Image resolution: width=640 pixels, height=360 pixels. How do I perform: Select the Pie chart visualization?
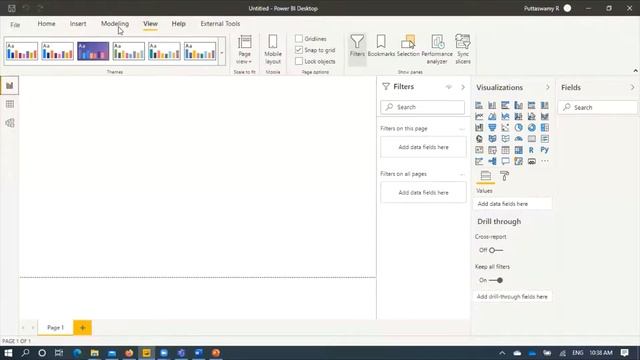pos(518,128)
